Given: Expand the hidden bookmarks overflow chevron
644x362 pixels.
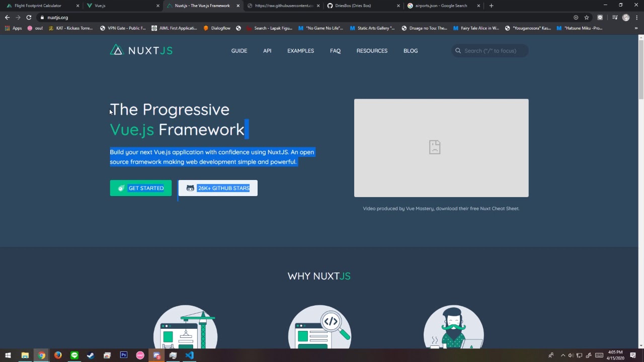Looking at the screenshot, I should [x=636, y=28].
